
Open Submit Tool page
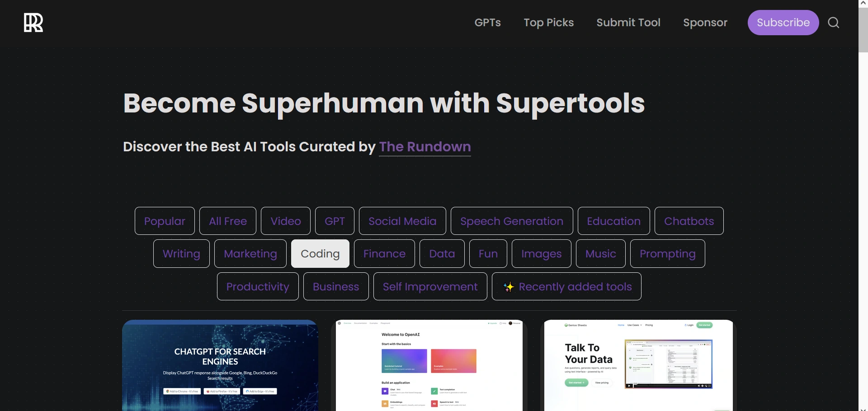[x=628, y=23]
